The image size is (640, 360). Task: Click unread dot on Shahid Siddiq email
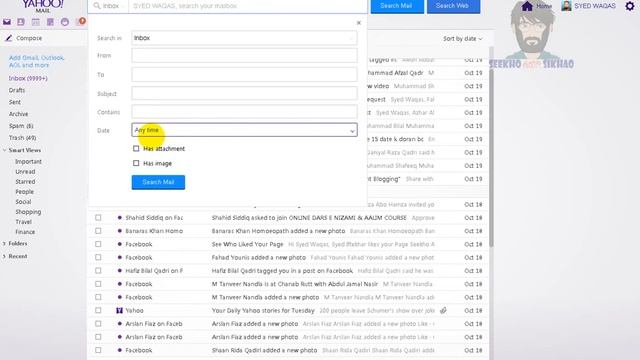coord(120,218)
